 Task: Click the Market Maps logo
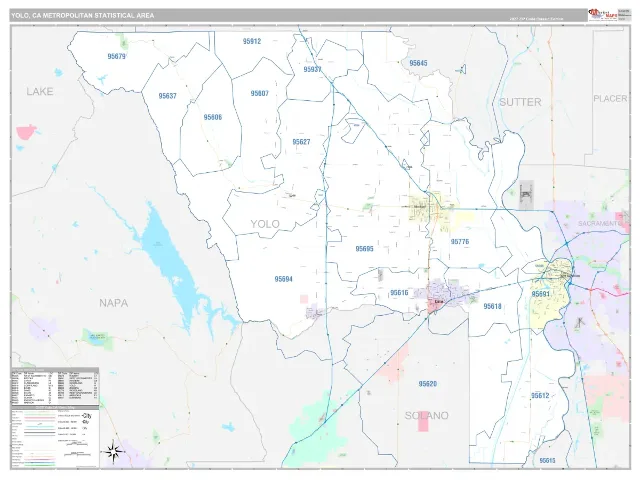(602, 15)
